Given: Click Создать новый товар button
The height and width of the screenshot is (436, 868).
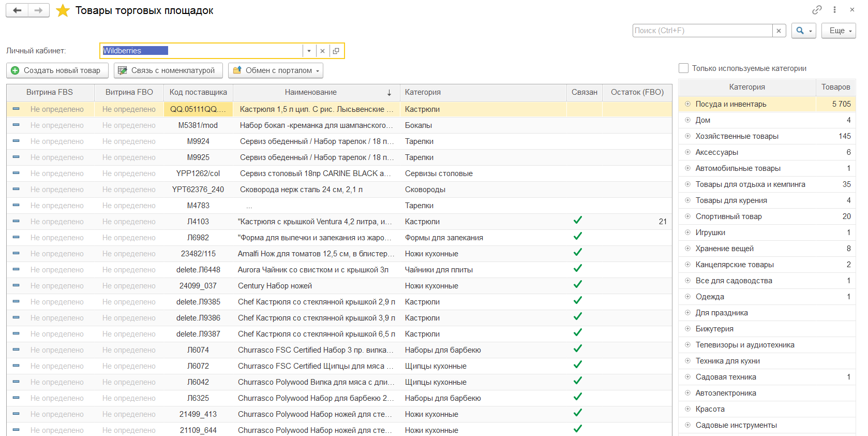Looking at the screenshot, I should (57, 70).
